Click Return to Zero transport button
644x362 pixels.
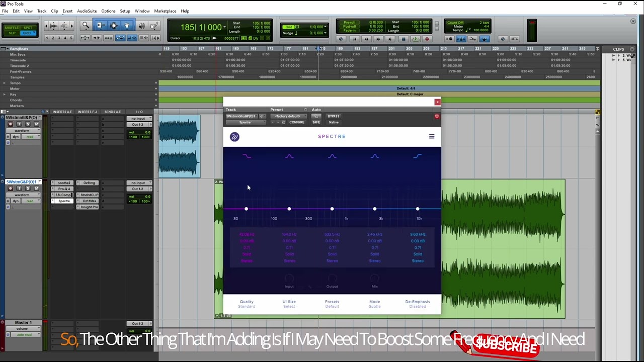coord(354,39)
